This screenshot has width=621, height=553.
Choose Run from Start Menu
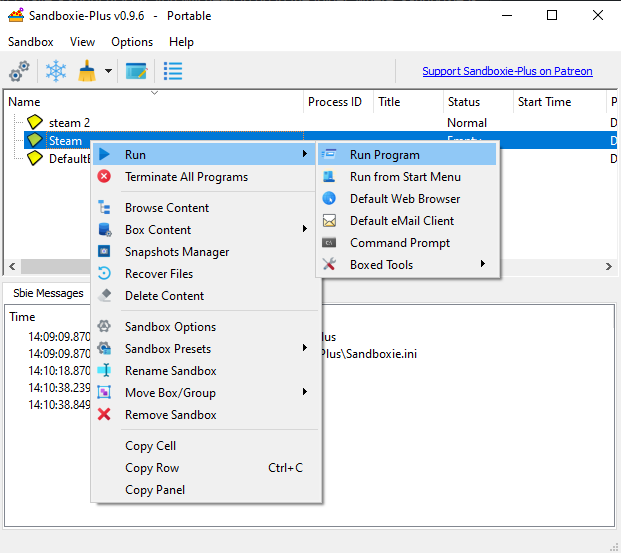click(x=407, y=177)
